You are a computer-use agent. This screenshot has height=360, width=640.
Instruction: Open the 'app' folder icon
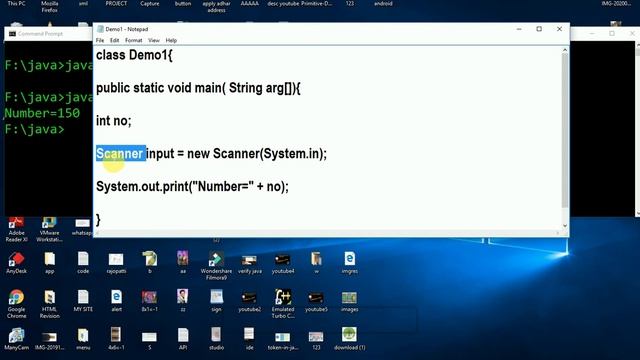[x=50, y=262]
